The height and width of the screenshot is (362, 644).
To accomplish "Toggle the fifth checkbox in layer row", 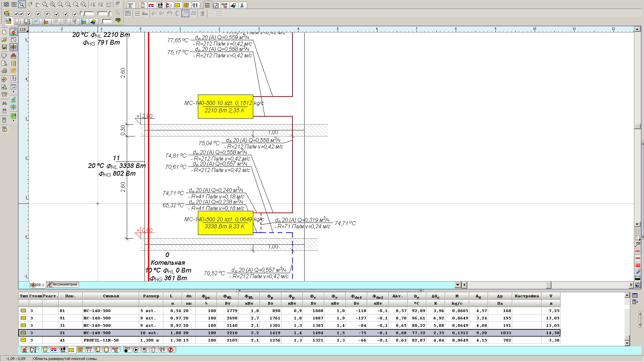I will tap(47, 14).
